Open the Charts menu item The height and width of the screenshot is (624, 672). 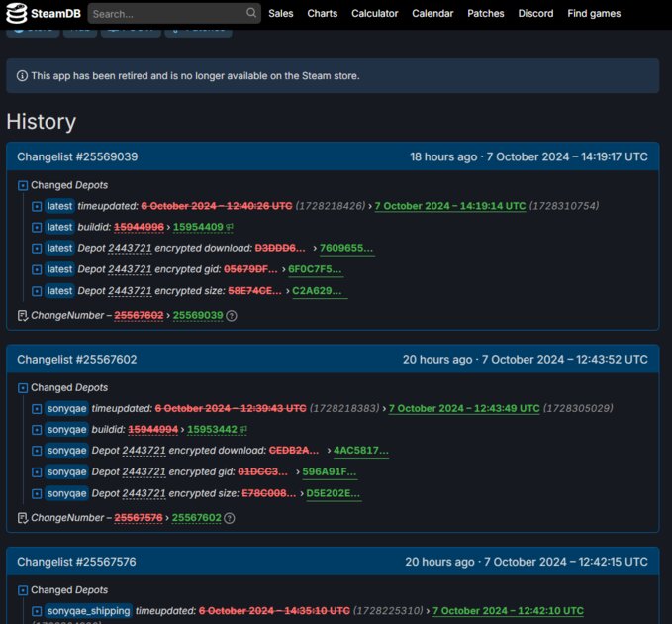coord(323,13)
